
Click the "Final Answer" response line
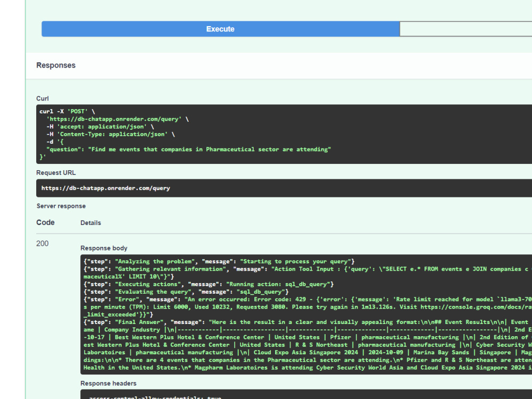(307, 345)
